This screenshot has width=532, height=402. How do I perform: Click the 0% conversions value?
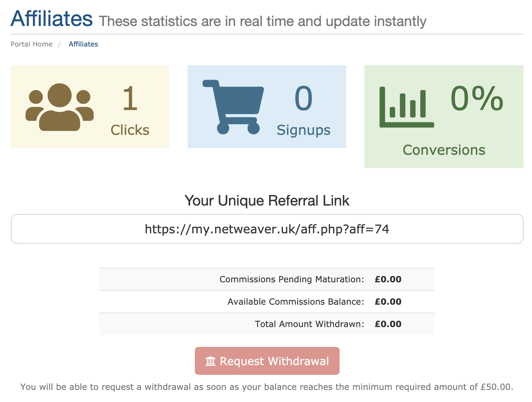tap(477, 99)
